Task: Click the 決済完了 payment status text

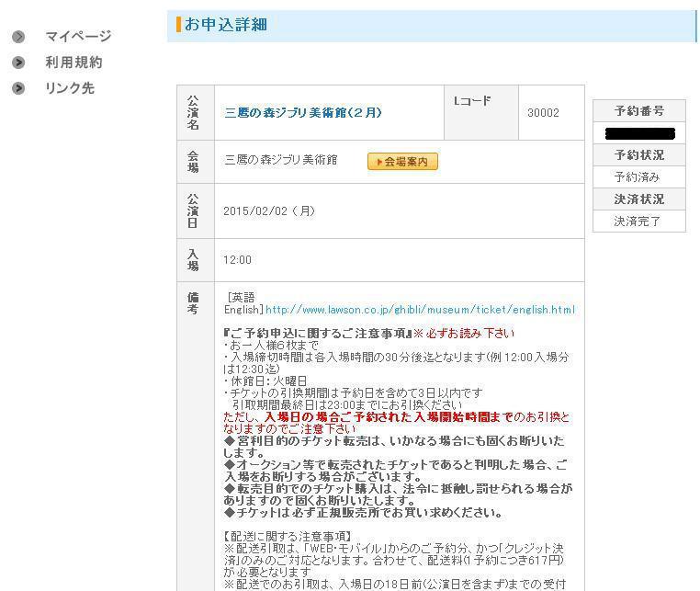Action: pos(637,222)
